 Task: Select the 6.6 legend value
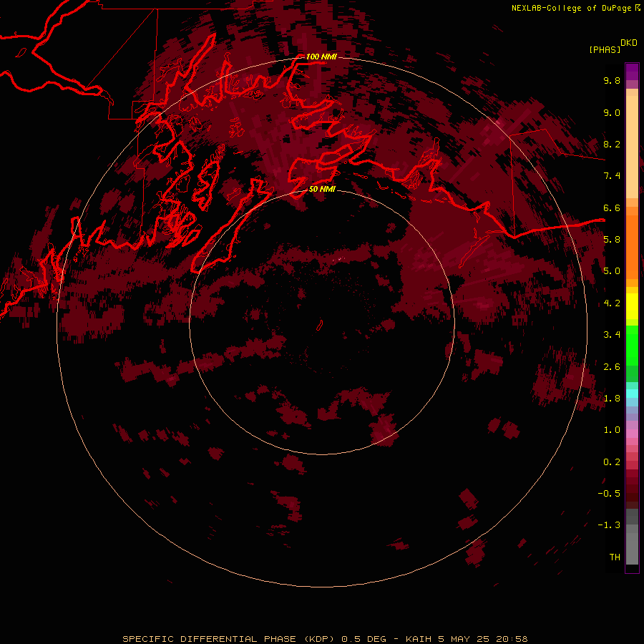pyautogui.click(x=612, y=208)
